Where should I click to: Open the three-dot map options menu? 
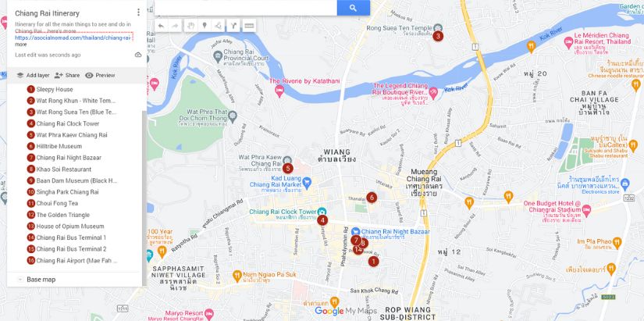[138, 12]
